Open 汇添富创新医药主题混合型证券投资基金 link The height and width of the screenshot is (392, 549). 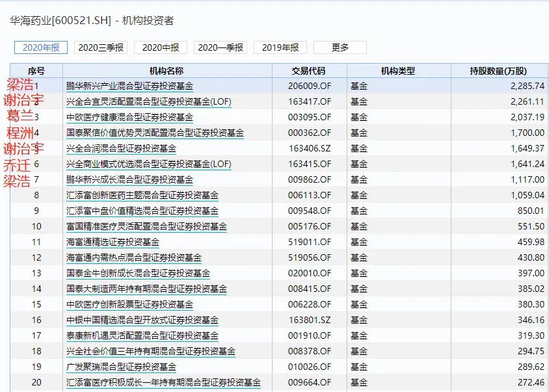click(x=142, y=195)
